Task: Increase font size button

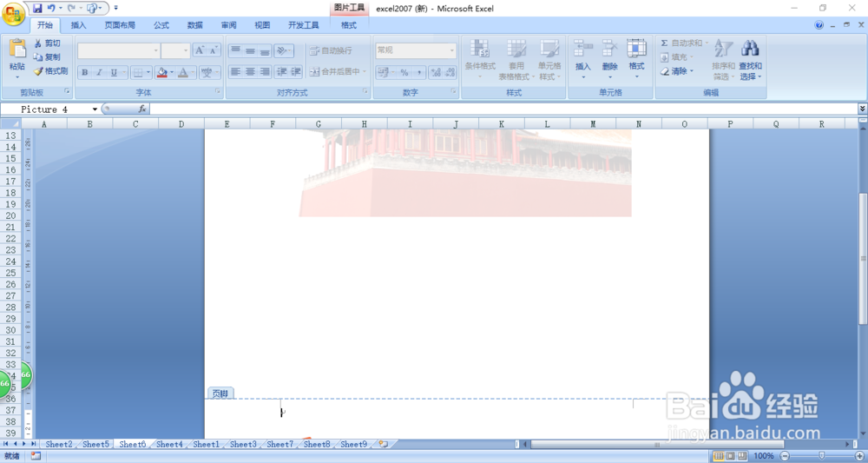Action: click(200, 50)
